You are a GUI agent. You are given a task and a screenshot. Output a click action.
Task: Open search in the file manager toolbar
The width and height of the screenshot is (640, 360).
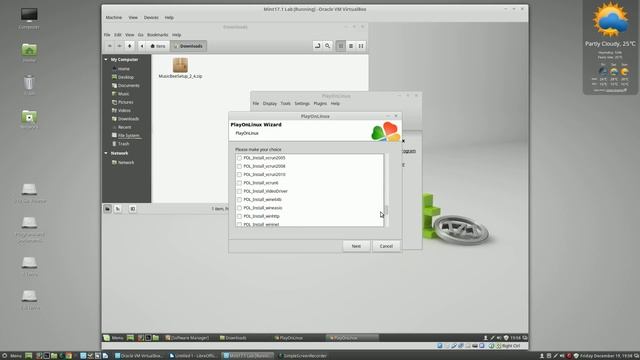(x=328, y=46)
